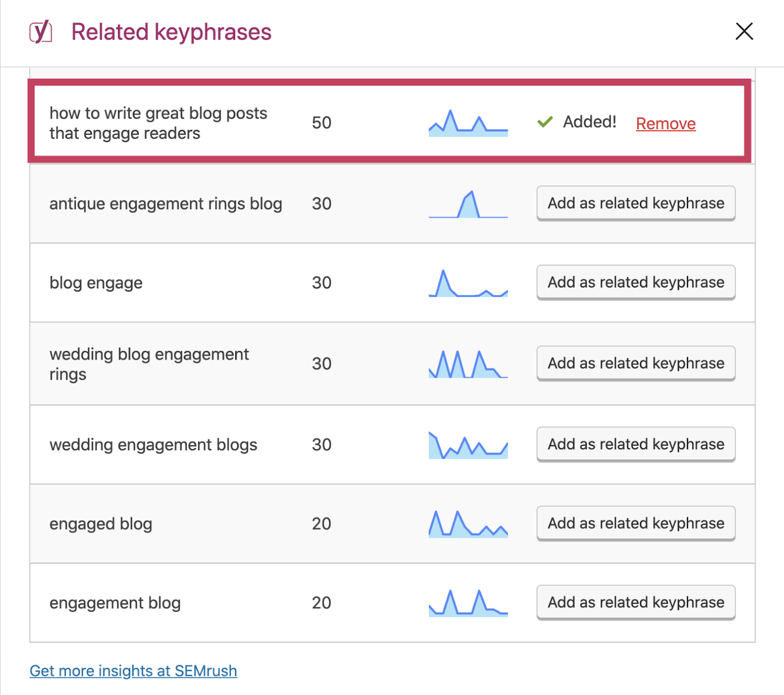Click the trend chart for how to write great blog posts
Viewport: 784px width, 695px height.
468,123
